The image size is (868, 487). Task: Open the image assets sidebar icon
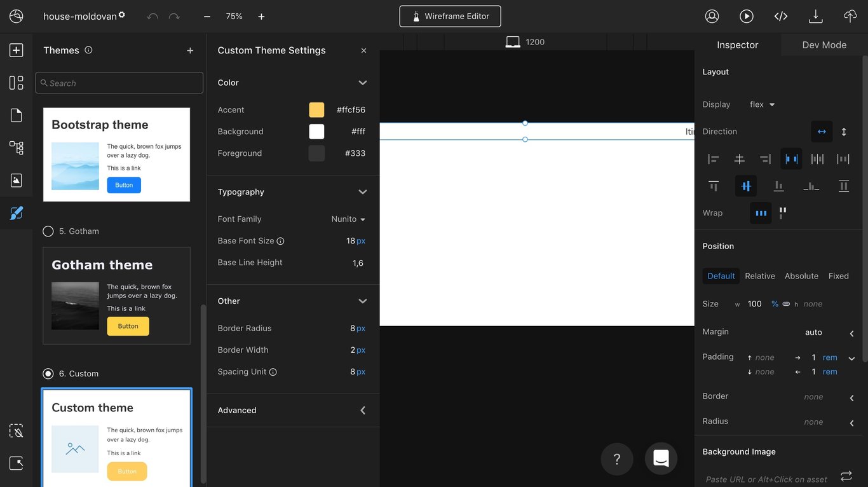coord(17,181)
